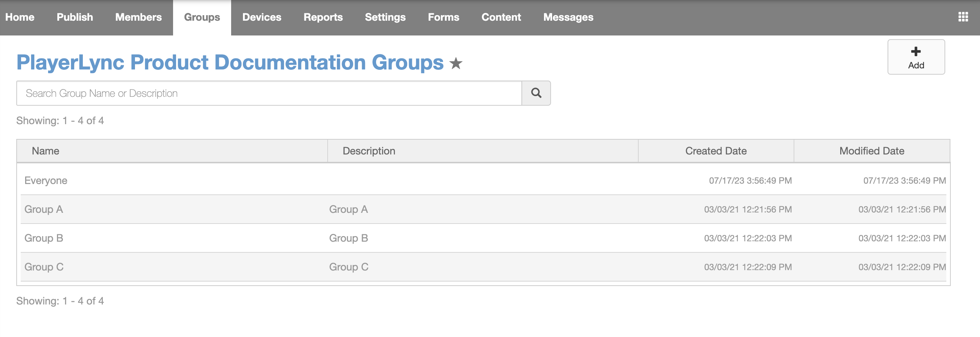Switch to the Members tab
Screen dimensions: 980x337
(138, 17)
